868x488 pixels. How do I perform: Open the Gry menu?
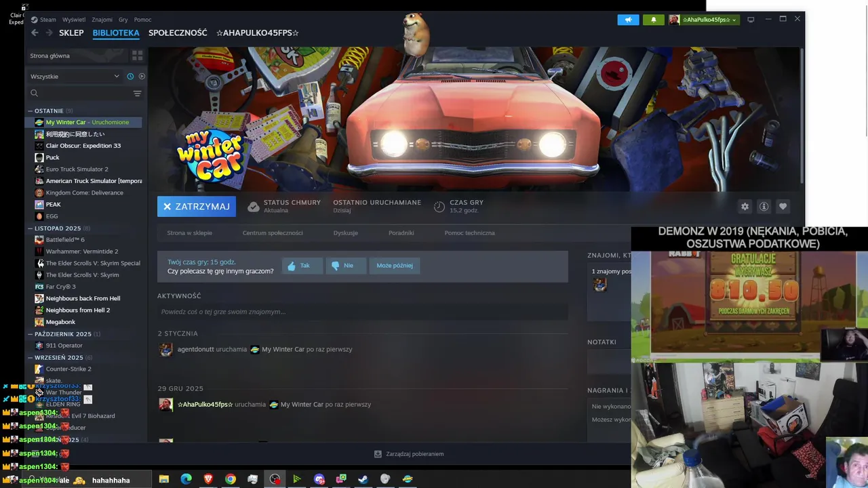[123, 20]
